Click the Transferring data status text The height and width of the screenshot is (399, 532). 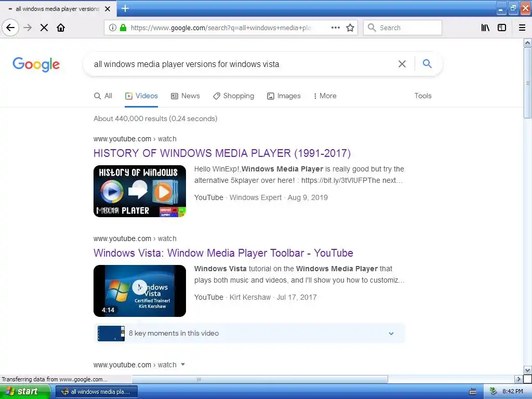[x=55, y=379]
